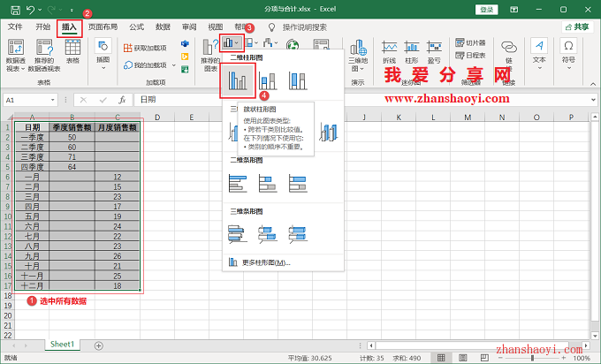Save the workbook with the Save icon
Viewport: 601px width, 364px height.
[15, 10]
